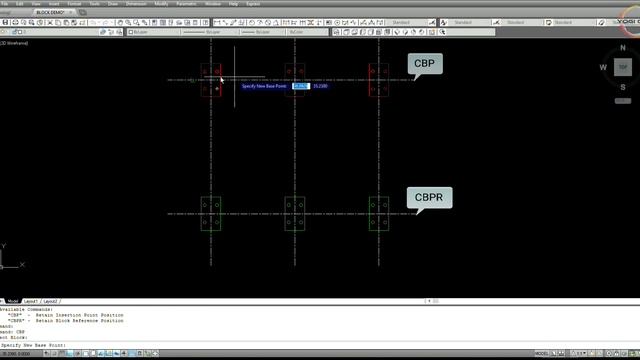Open the Insert menu
Screen dimensions: 640x360
(x=54, y=4)
